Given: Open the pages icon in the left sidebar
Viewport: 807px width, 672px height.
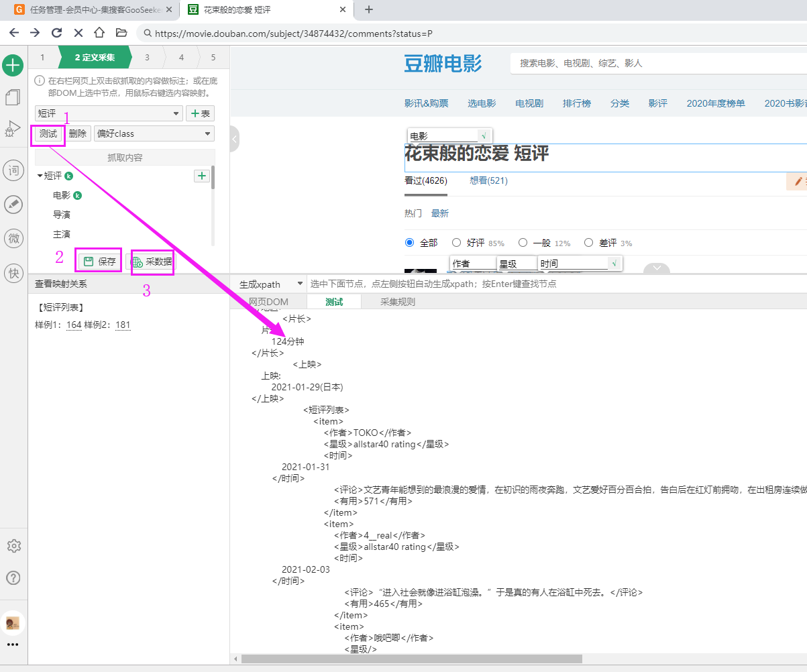Looking at the screenshot, I should click(13, 97).
